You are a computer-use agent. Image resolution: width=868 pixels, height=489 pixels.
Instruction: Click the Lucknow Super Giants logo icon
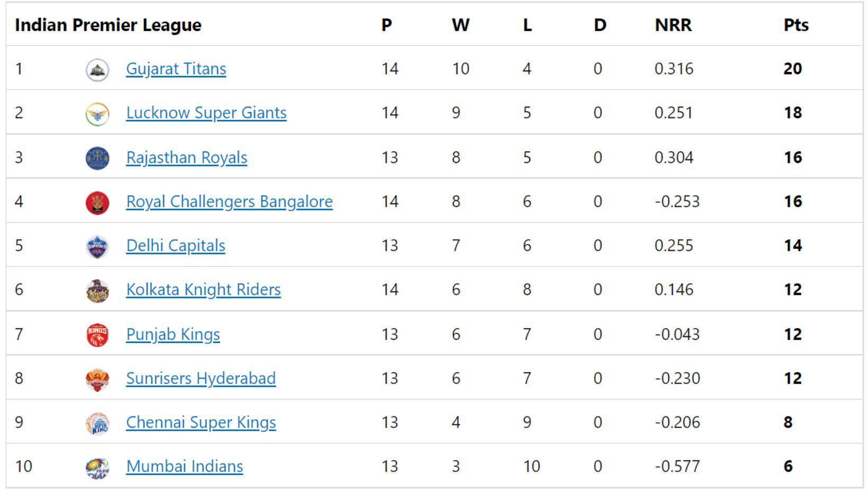[97, 114]
